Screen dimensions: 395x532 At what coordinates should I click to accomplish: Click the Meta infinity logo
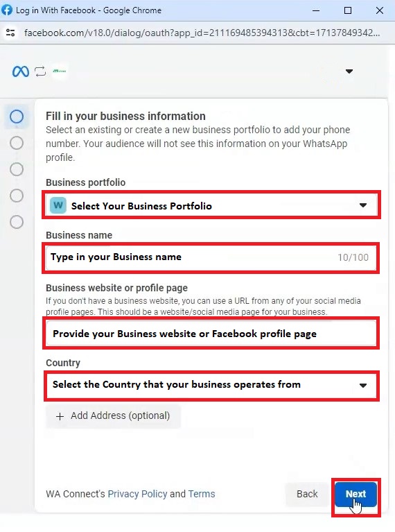[x=21, y=71]
